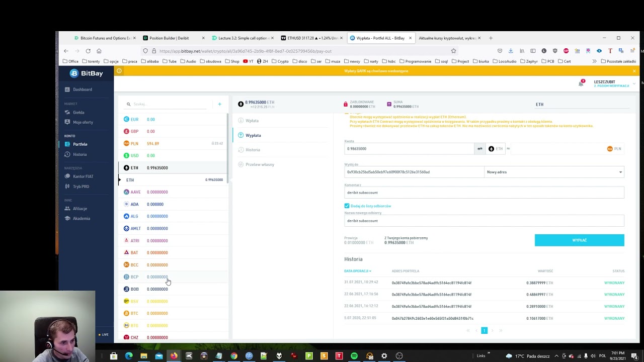Reload the page in the browser
The width and height of the screenshot is (644, 362).
88,51
